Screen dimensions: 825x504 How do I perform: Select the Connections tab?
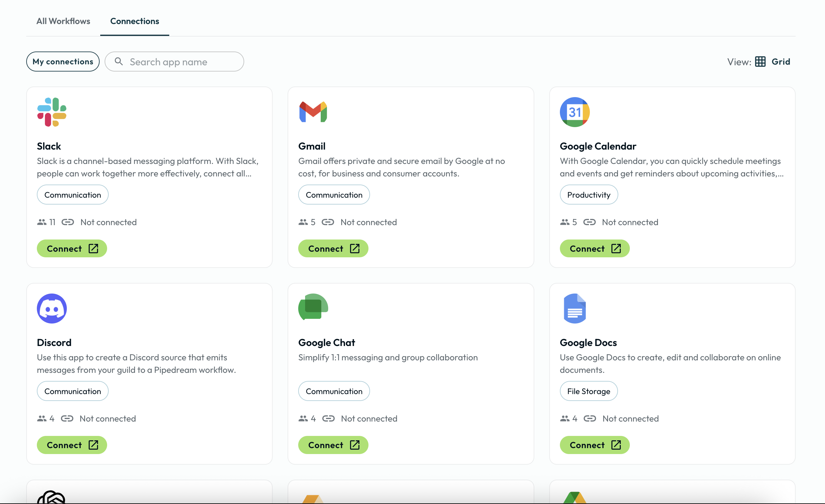135,21
